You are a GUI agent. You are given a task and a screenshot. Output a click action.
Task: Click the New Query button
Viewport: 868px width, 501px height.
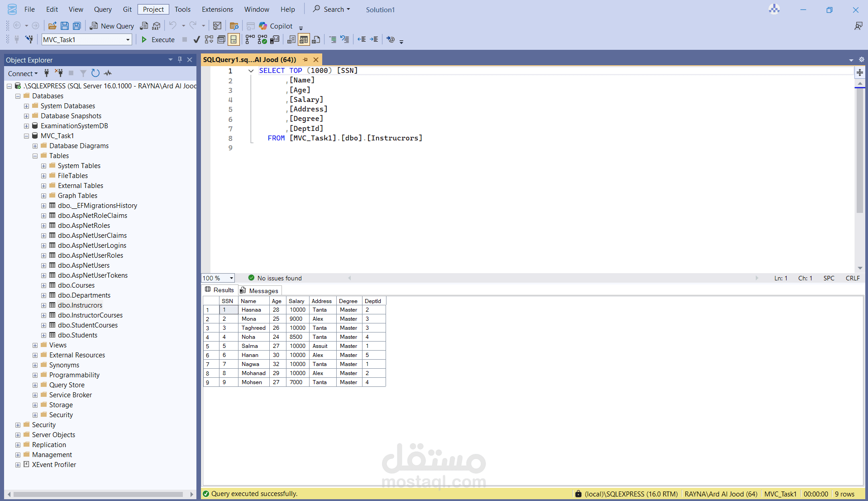(112, 26)
